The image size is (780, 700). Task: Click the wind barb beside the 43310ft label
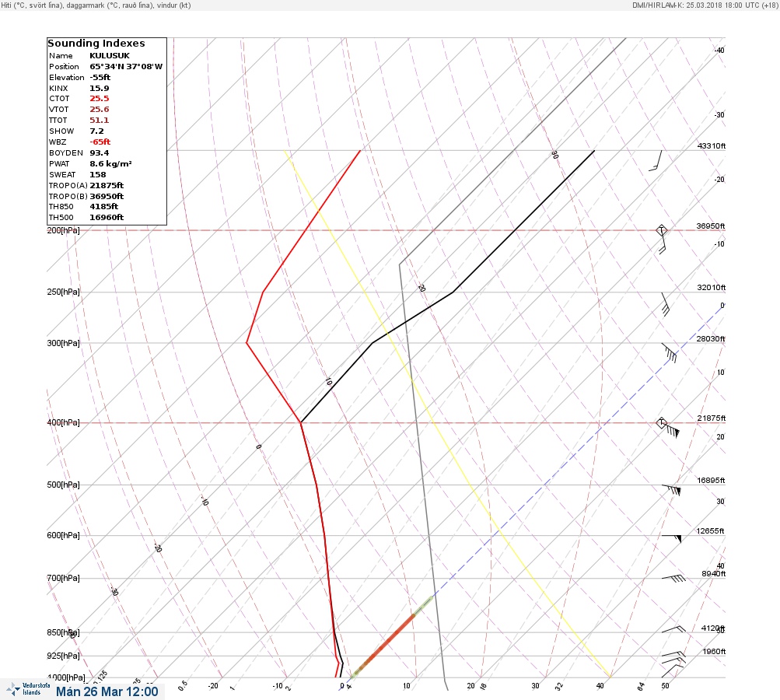click(x=656, y=161)
